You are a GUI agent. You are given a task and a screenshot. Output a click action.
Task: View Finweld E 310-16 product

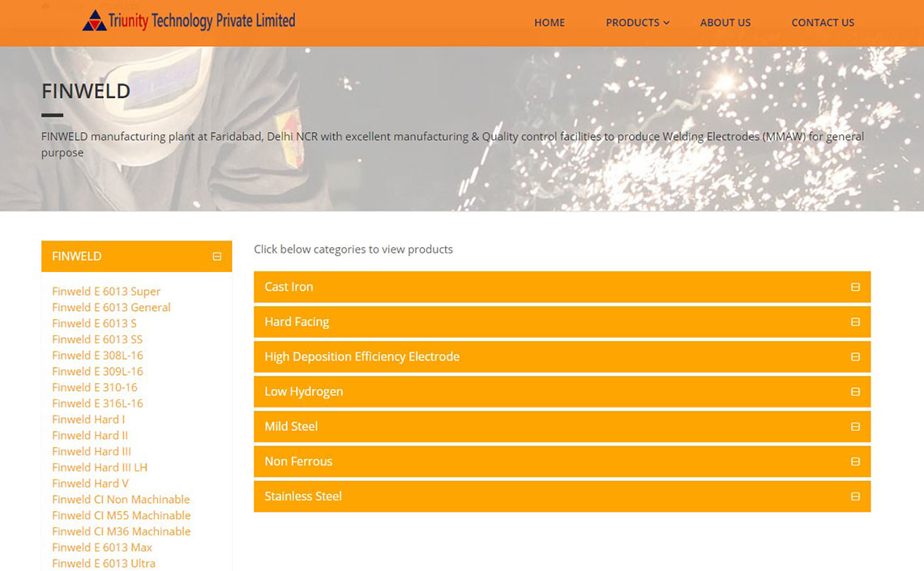pos(94,387)
